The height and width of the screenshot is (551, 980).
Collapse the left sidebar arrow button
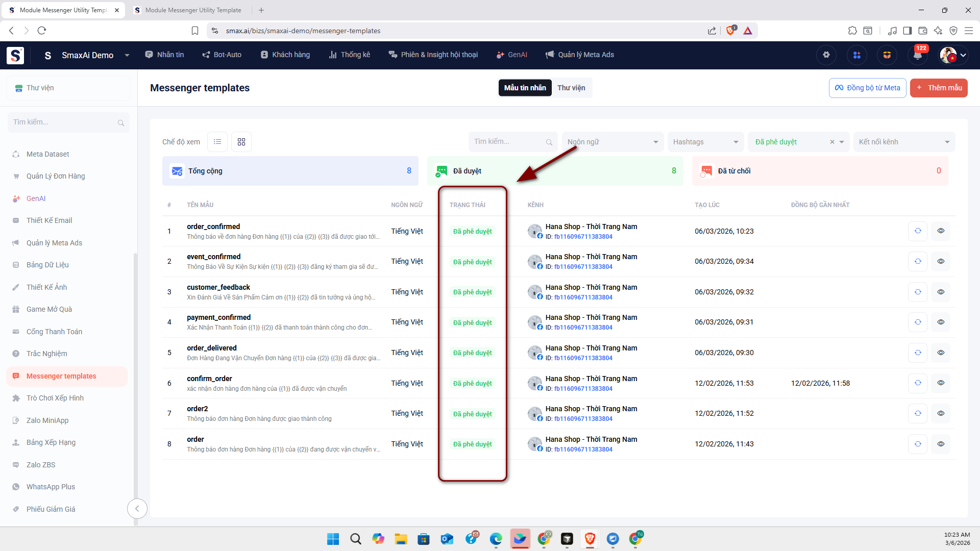point(137,509)
